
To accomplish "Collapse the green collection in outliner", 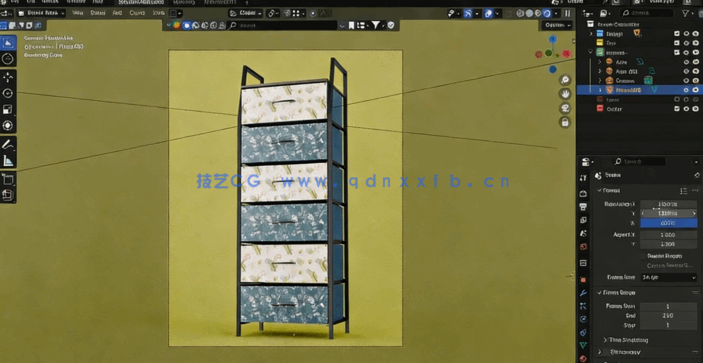I will [591, 52].
